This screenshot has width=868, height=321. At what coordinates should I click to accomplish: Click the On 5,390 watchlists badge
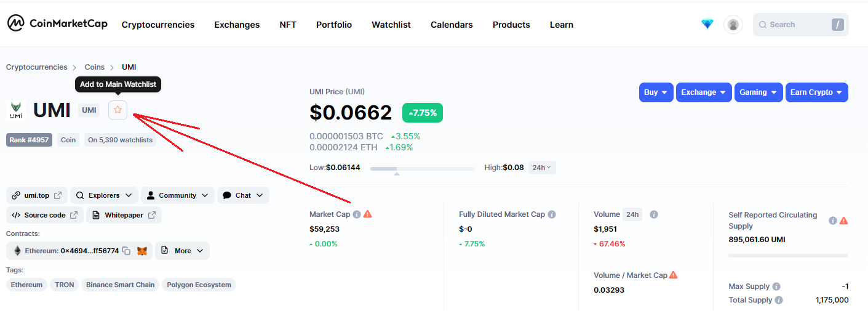[120, 140]
